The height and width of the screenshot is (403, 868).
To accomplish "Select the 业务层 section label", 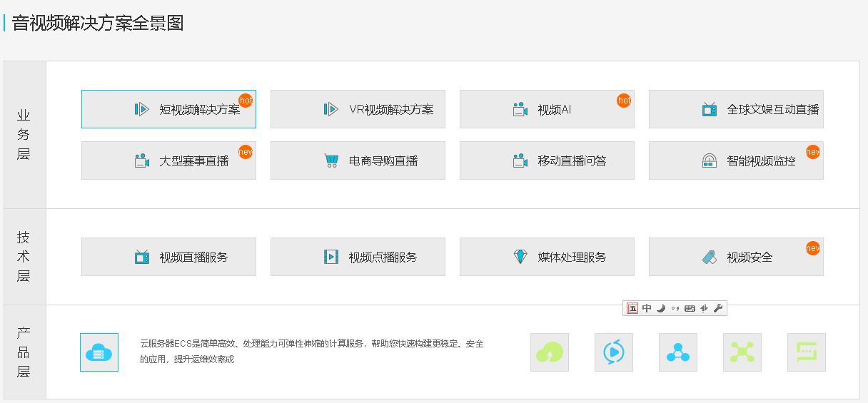I will pyautogui.click(x=24, y=134).
